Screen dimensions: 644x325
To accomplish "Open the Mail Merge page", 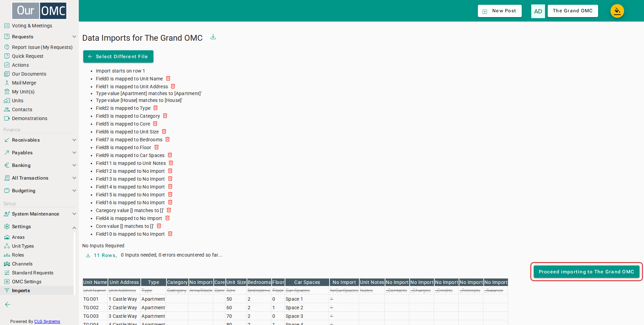I will tap(24, 83).
